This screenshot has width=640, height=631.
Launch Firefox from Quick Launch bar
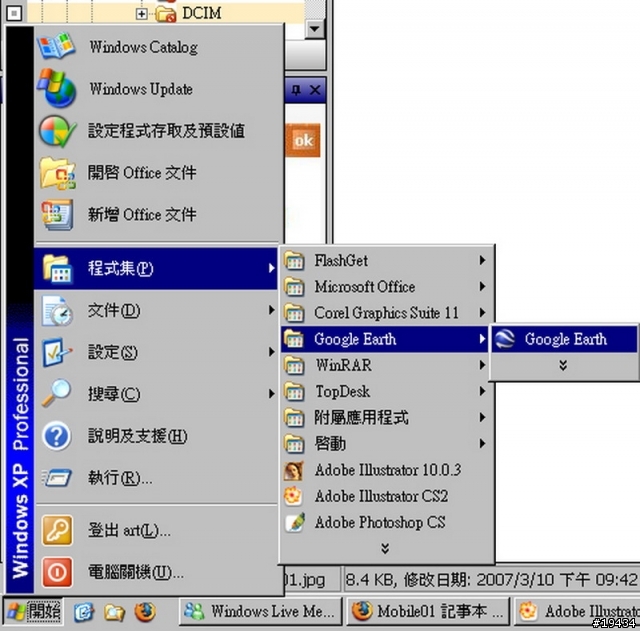point(145,612)
